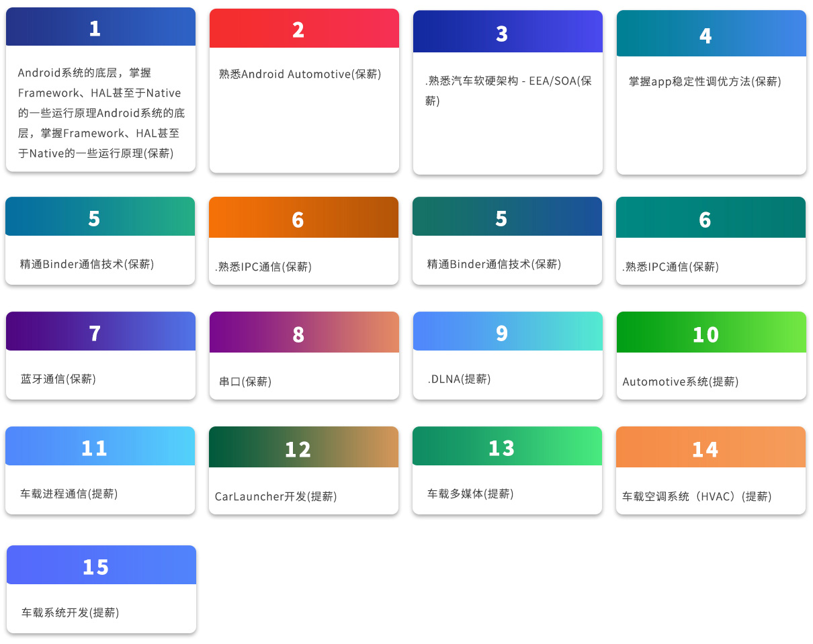The height and width of the screenshot is (644, 813).
Task: Select text 掌握app稳定性调优方法(保薪)
Action: [705, 81]
